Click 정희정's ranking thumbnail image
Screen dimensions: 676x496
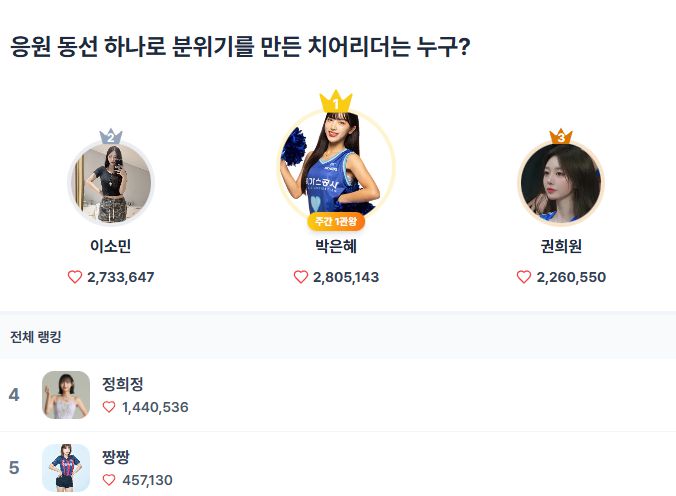tap(66, 395)
